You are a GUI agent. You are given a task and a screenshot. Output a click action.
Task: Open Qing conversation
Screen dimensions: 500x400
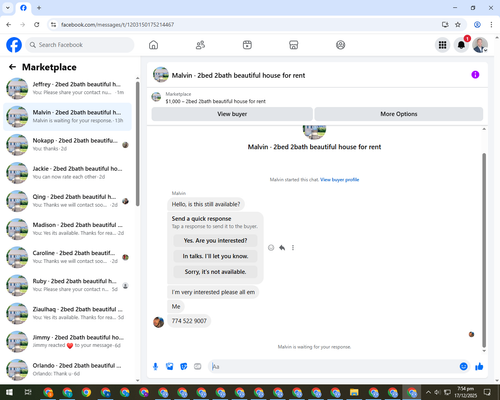pyautogui.click(x=67, y=201)
